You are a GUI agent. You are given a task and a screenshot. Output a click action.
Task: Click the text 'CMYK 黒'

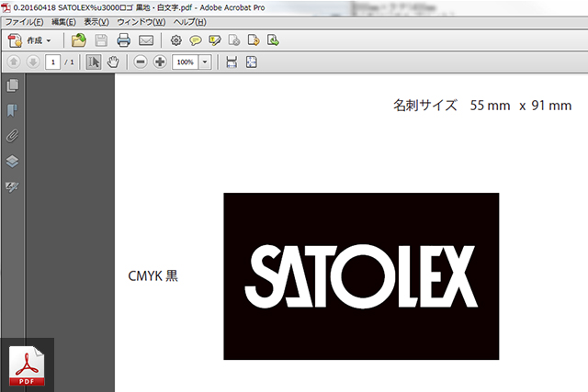153,275
